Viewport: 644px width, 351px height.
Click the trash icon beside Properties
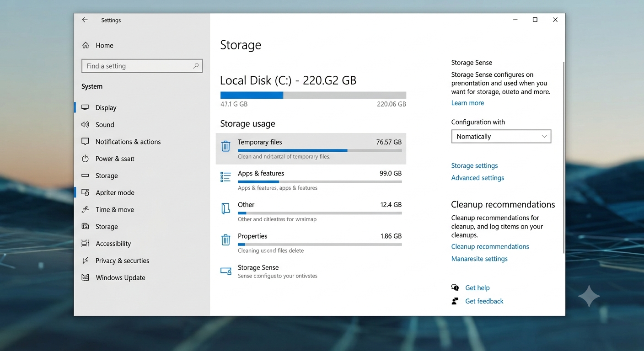point(225,240)
